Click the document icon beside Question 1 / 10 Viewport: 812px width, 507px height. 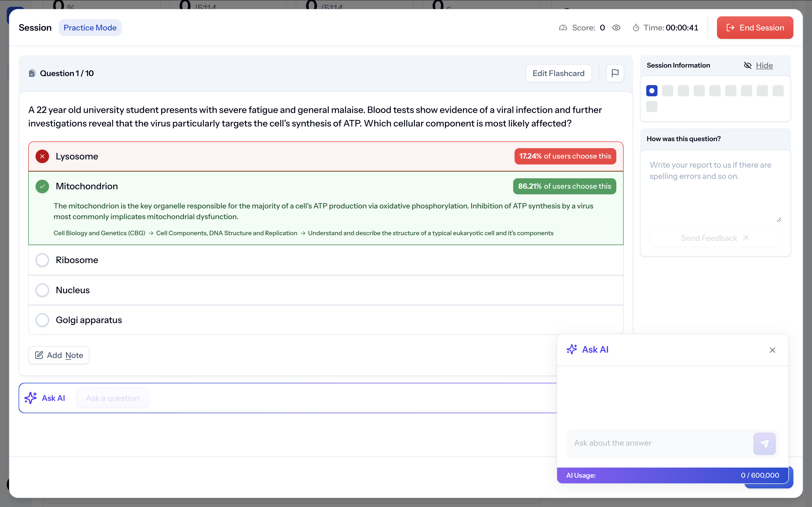pyautogui.click(x=32, y=74)
